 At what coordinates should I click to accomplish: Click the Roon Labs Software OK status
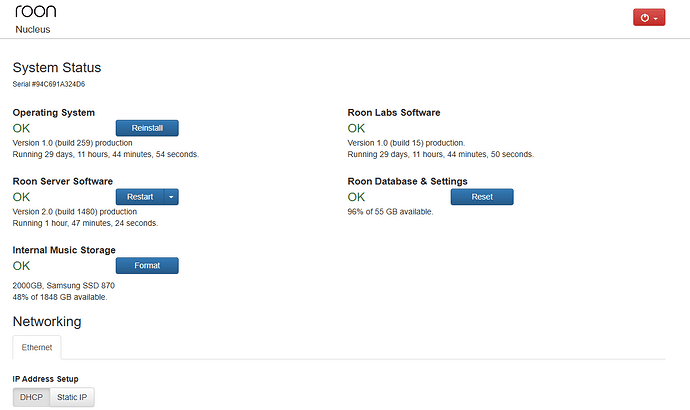(x=356, y=128)
